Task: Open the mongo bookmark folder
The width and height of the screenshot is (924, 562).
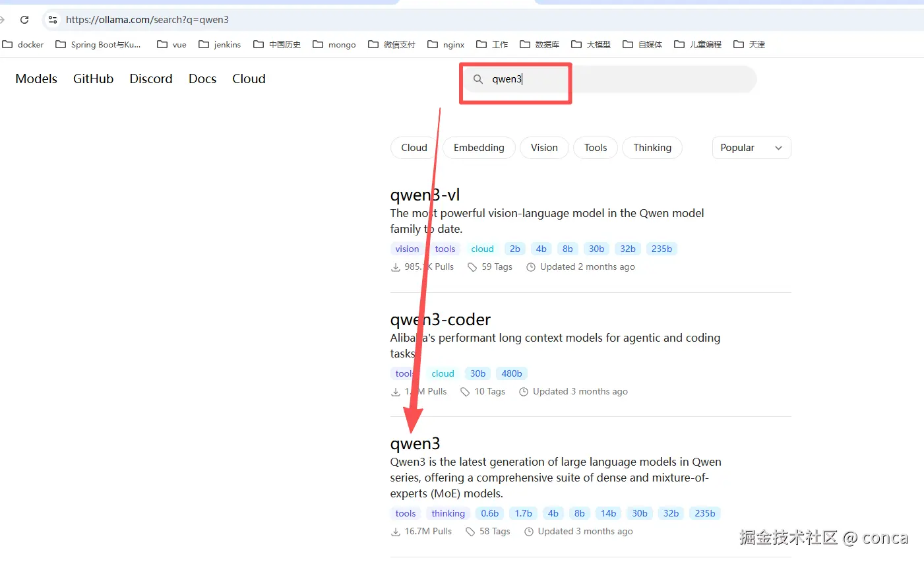Action: pyautogui.click(x=334, y=44)
